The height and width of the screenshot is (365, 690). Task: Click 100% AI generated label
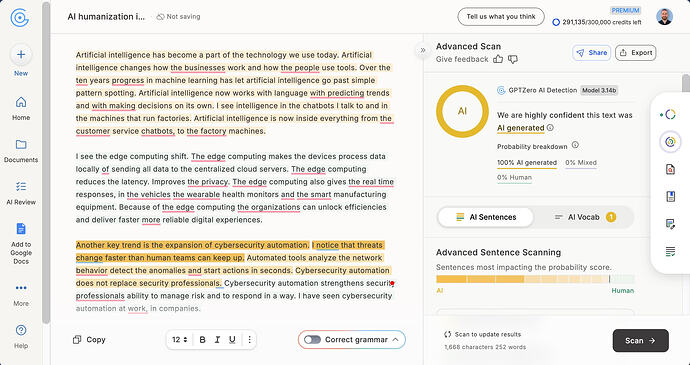coord(527,162)
